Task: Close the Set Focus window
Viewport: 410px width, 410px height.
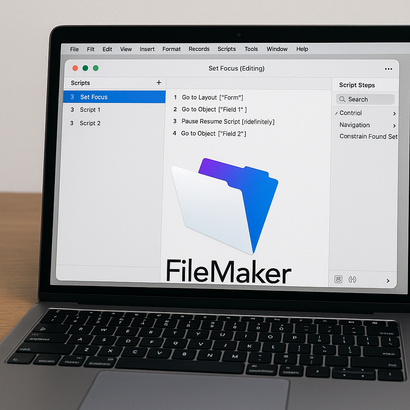Action: pyautogui.click(x=75, y=68)
